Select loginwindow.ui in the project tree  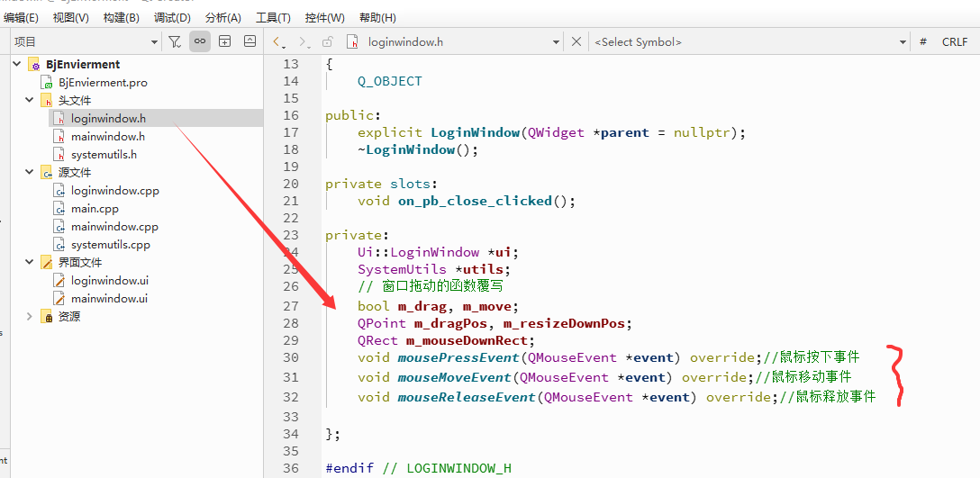click(109, 281)
